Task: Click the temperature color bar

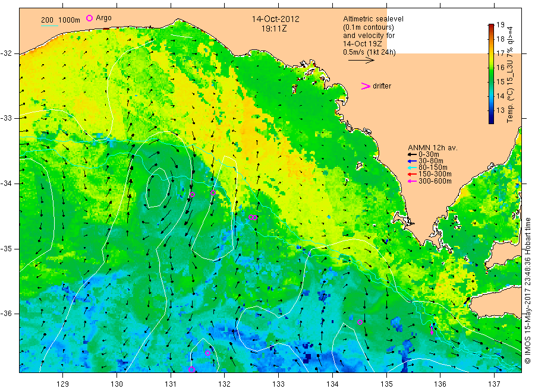Action: click(492, 74)
